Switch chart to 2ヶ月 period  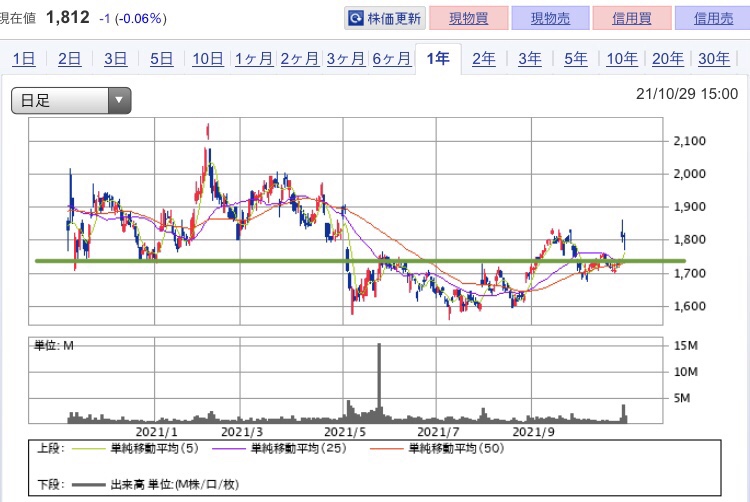coord(300,59)
